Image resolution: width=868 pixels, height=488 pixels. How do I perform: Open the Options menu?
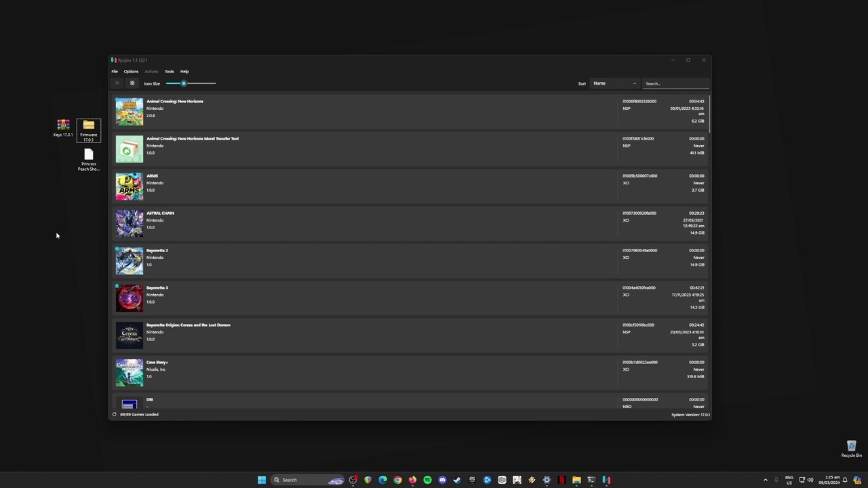[131, 71]
